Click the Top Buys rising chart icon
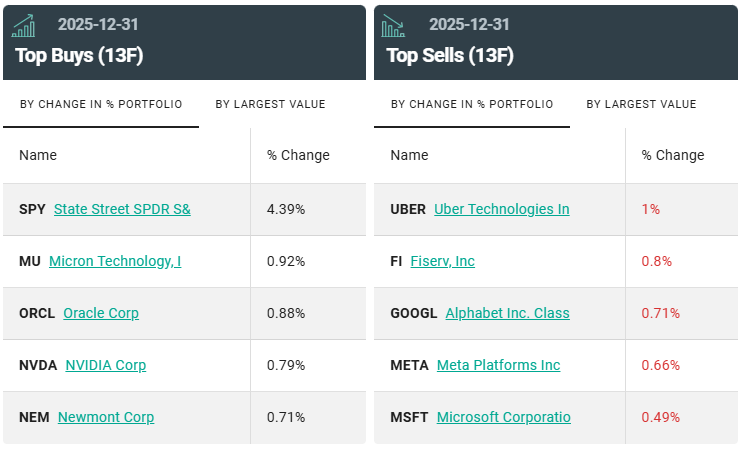The width and height of the screenshot is (741, 449). coord(23,25)
